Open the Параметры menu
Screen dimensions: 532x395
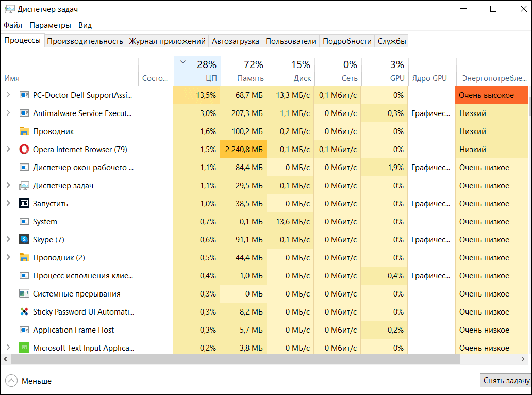pyautogui.click(x=50, y=25)
